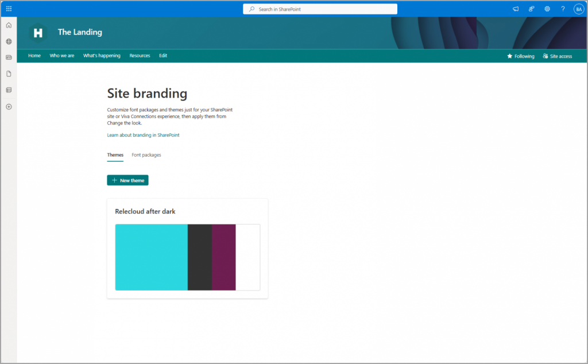Focus the Search in SharePoint box
Screen dimensions: 588x364
[320, 9]
